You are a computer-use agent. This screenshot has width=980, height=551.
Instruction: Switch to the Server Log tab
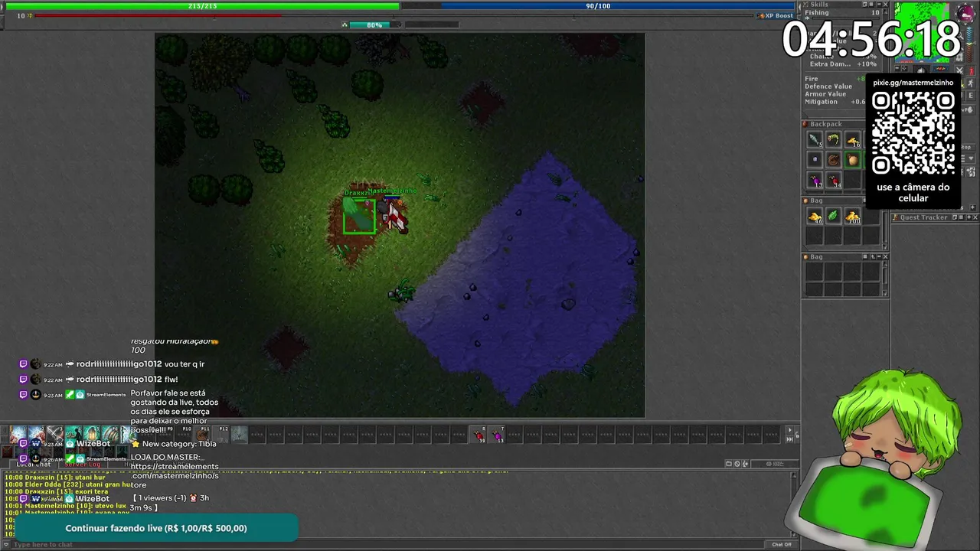click(83, 465)
